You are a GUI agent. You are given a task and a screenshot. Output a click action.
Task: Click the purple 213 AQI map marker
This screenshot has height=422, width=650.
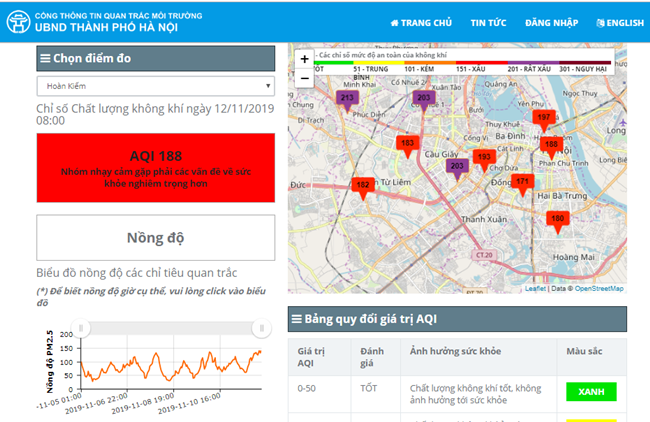coord(347,99)
